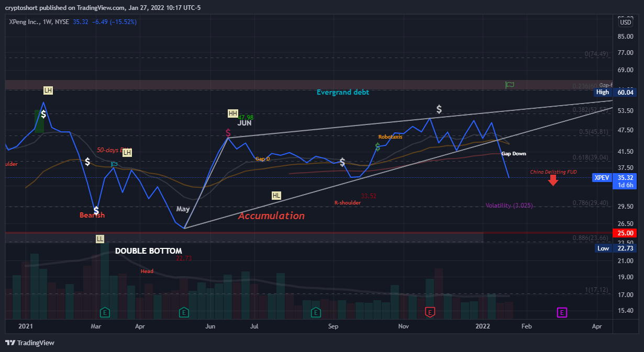Click the 2022 date axis label
Viewport: 644px width, 352px height.
[x=482, y=326]
